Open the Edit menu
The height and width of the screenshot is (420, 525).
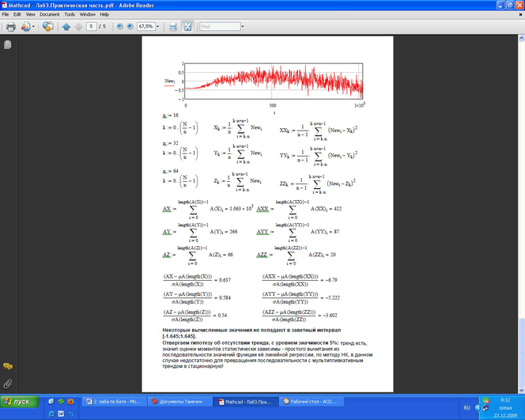[17, 14]
